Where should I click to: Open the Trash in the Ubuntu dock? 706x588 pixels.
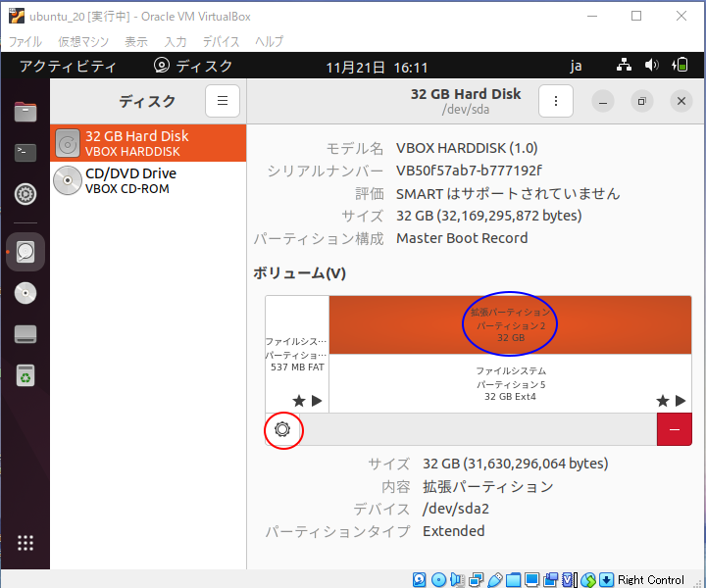click(25, 375)
